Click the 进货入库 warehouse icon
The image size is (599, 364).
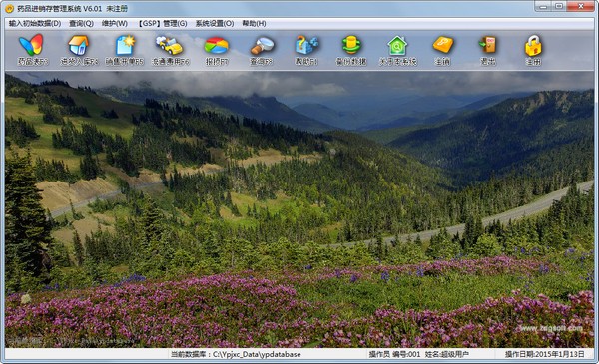pos(79,50)
